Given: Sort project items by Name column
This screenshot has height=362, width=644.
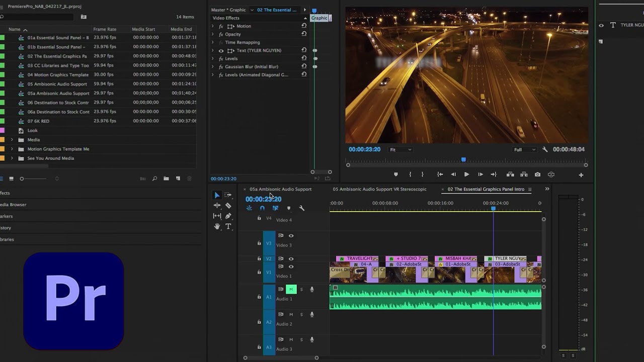Looking at the screenshot, I should pos(15,29).
